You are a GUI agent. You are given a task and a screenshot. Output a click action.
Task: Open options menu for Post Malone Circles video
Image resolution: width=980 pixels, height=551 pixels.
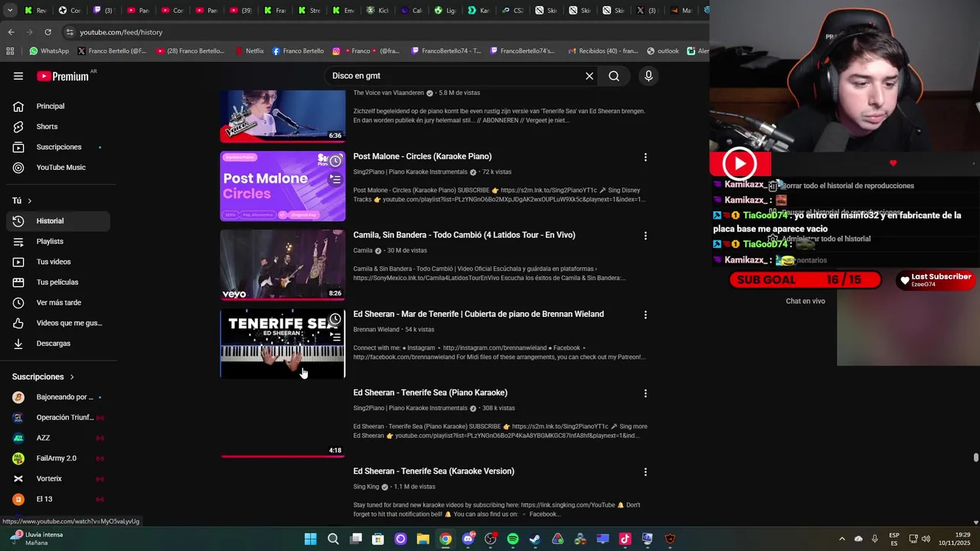coord(645,157)
